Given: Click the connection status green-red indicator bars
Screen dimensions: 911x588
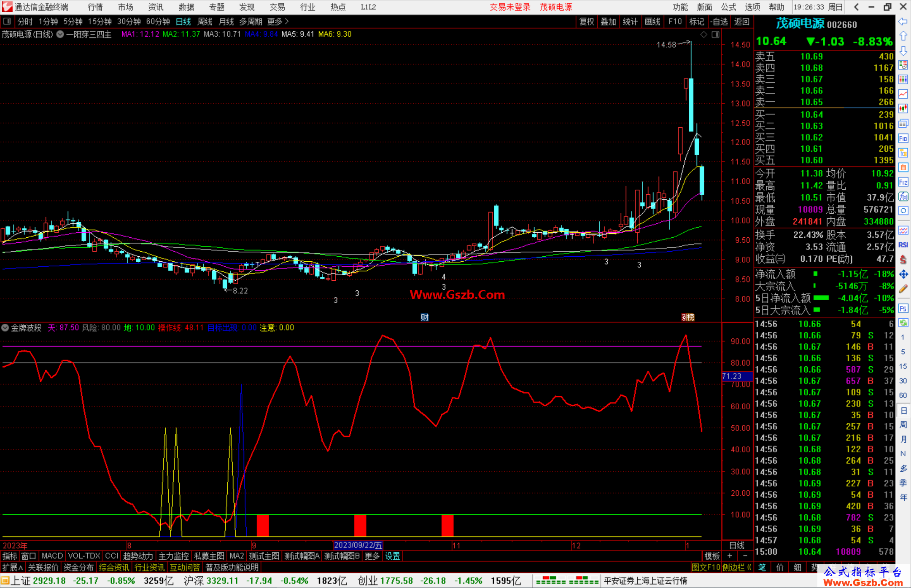Looking at the screenshot, I should 567,580.
